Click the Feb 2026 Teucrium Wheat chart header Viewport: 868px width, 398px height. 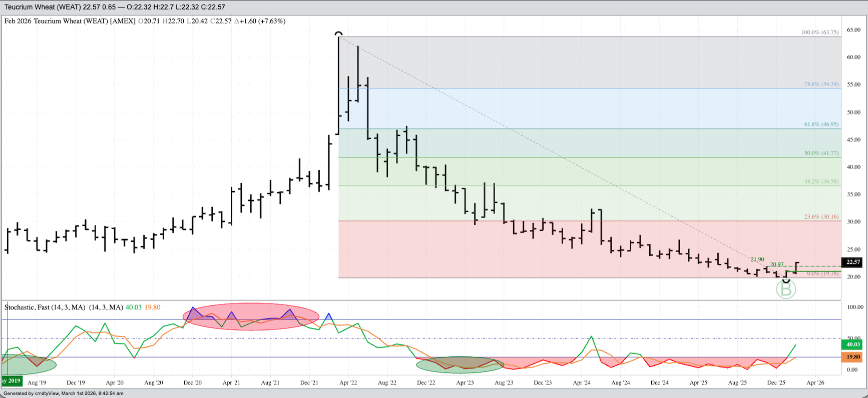click(70, 21)
